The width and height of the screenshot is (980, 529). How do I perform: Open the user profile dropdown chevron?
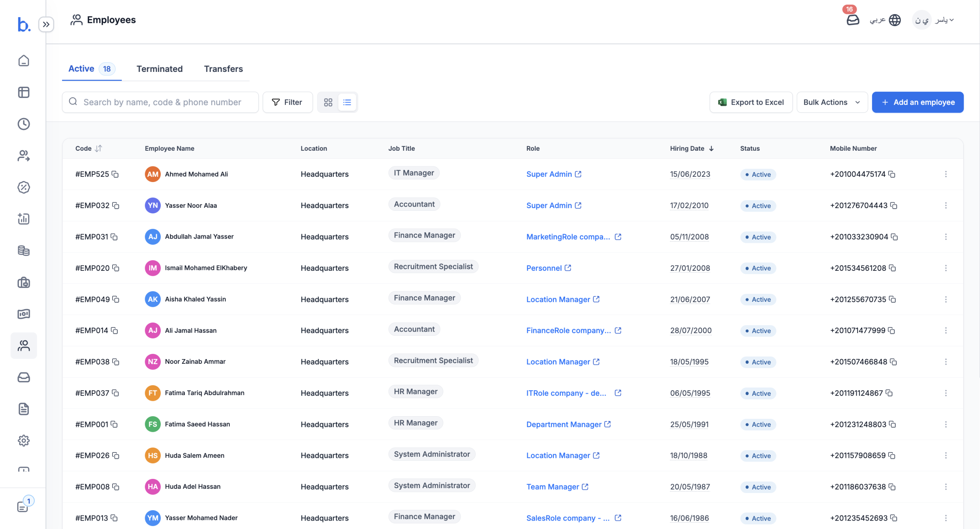tap(952, 20)
